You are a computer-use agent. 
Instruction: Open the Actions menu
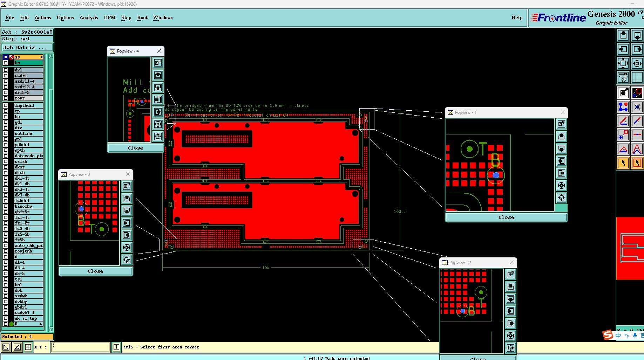click(x=43, y=18)
